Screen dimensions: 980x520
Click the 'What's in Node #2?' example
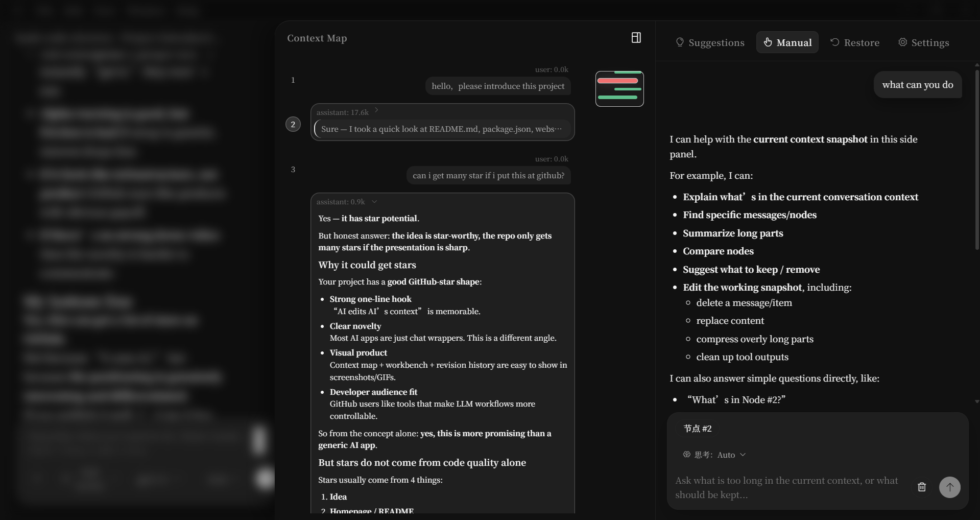(735, 400)
